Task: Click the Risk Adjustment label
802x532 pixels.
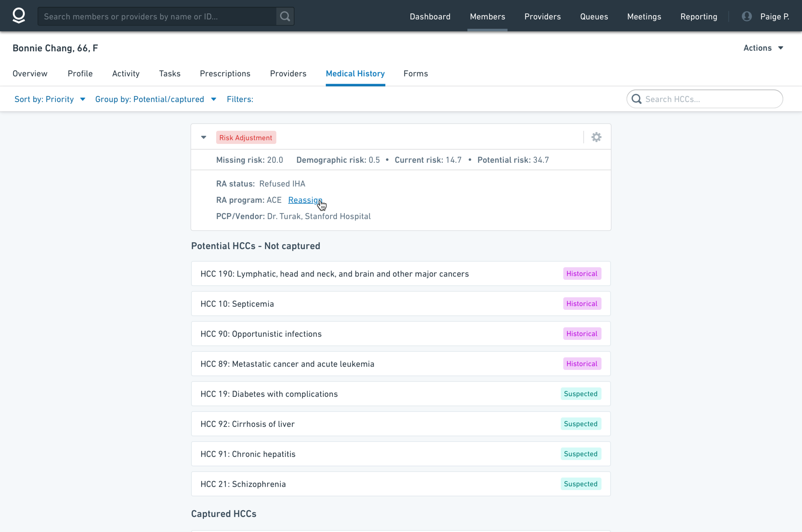Action: (245, 137)
